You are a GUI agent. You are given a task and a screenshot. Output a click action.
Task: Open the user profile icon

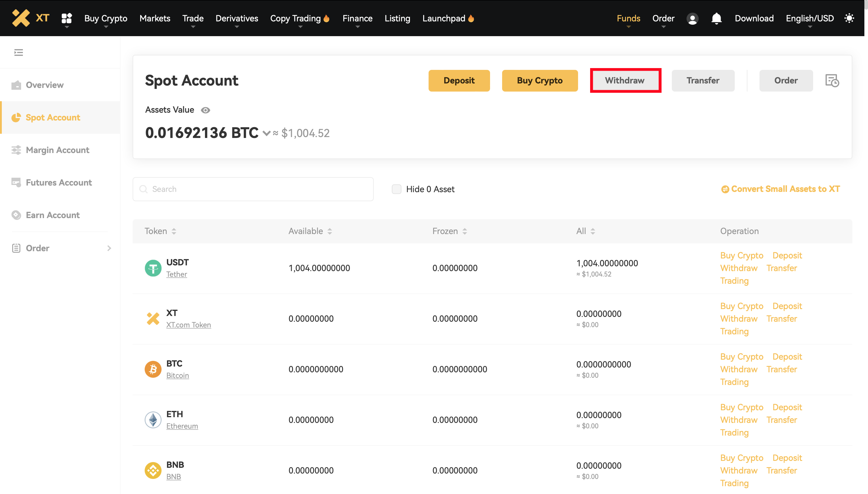click(x=692, y=18)
